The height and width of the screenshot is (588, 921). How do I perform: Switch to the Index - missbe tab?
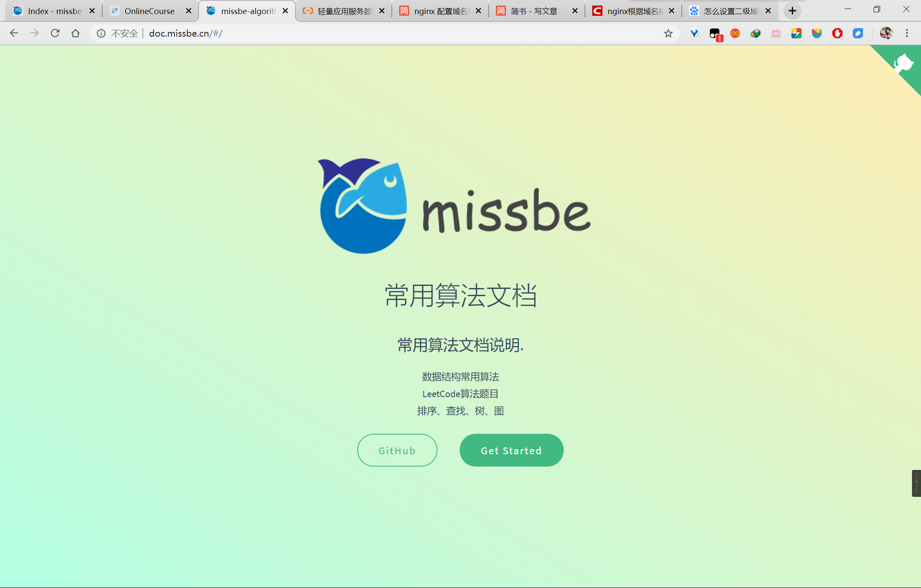54,11
